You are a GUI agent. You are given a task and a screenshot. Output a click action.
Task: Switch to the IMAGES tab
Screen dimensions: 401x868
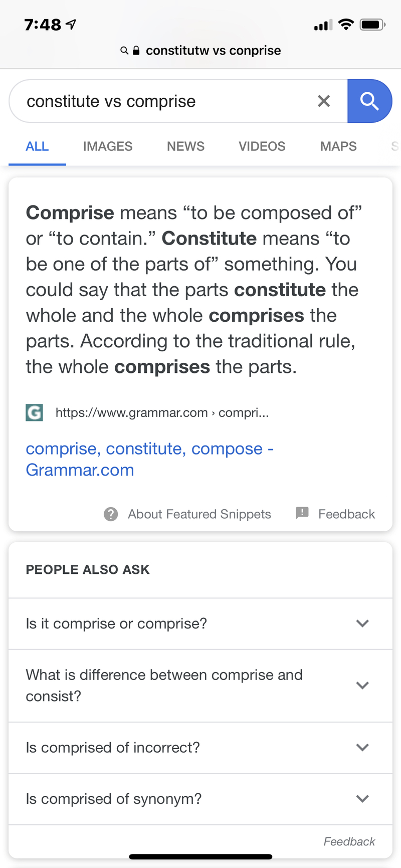[x=108, y=146]
